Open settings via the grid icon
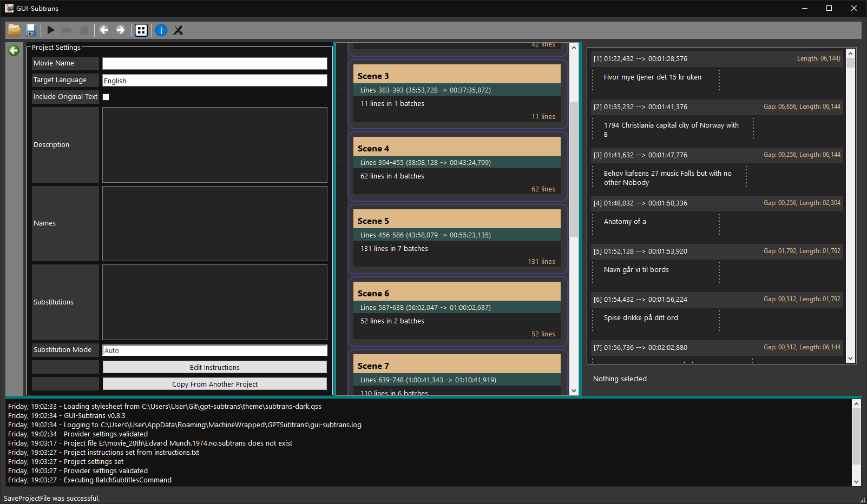Image resolution: width=867 pixels, height=504 pixels. click(141, 30)
